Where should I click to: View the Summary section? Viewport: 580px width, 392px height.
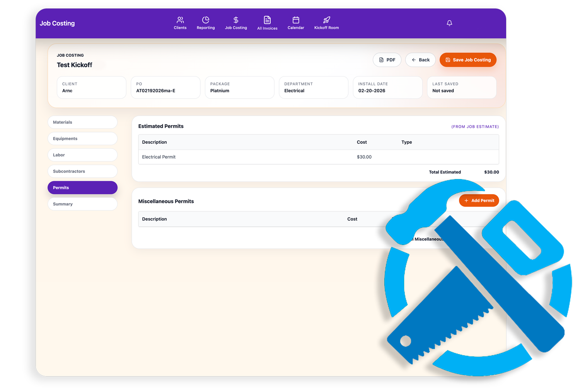(x=82, y=204)
